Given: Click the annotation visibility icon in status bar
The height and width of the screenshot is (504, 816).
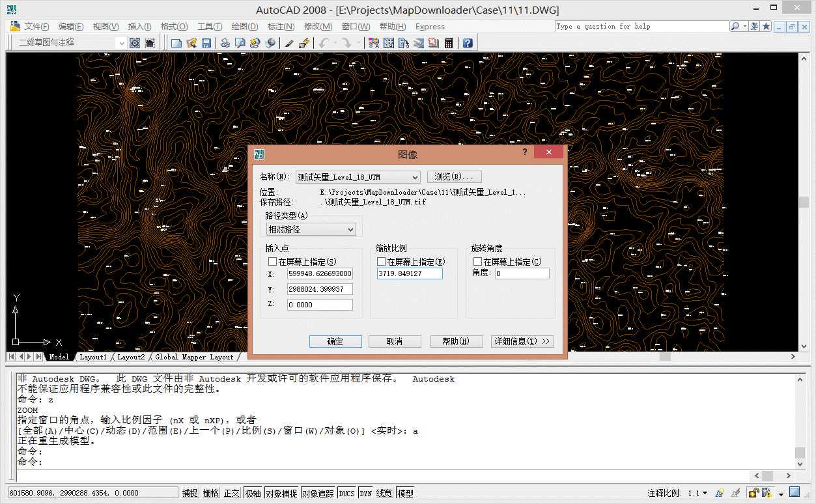Looking at the screenshot, I should pos(720,493).
